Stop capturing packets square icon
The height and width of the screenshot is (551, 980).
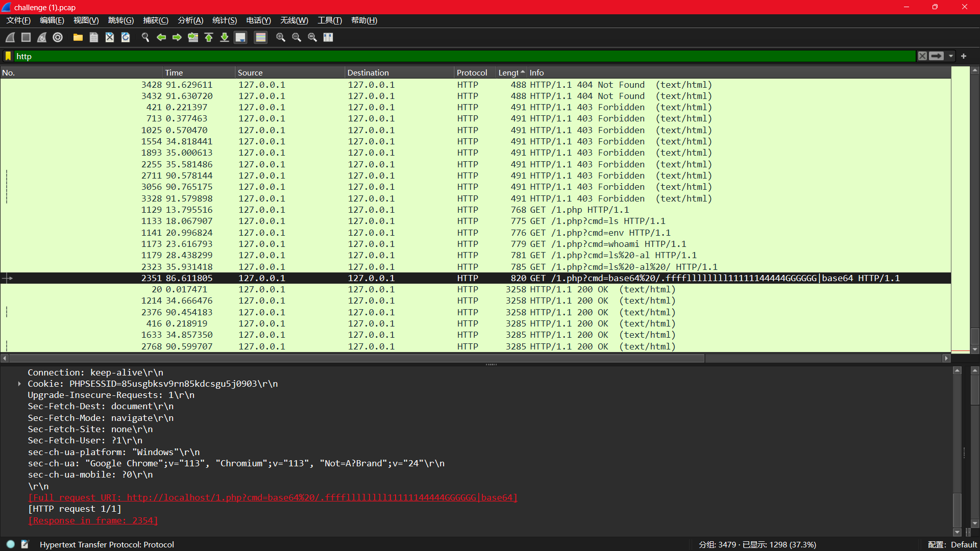click(x=26, y=37)
